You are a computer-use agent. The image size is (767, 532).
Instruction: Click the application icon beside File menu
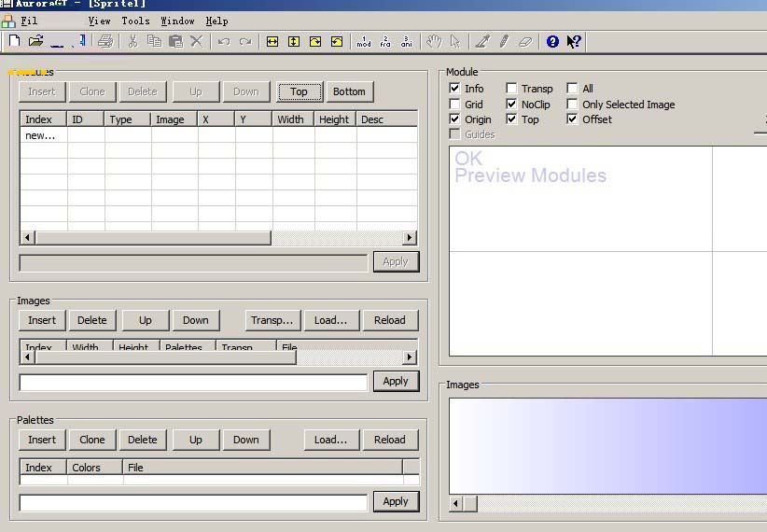(x=8, y=21)
